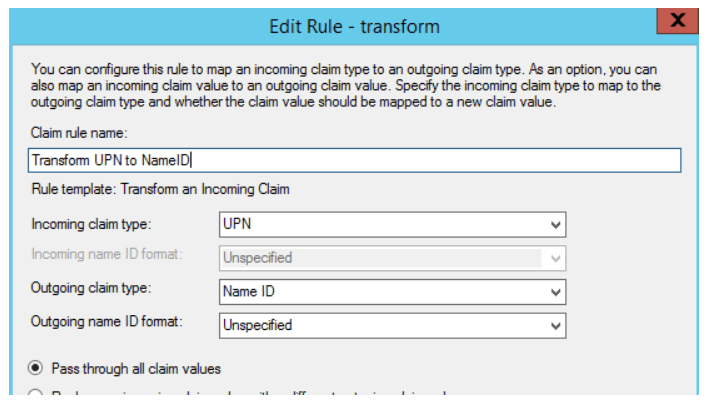Click Unspecified in Outgoing name ID format
The height and width of the screenshot is (409, 716).
[380, 325]
